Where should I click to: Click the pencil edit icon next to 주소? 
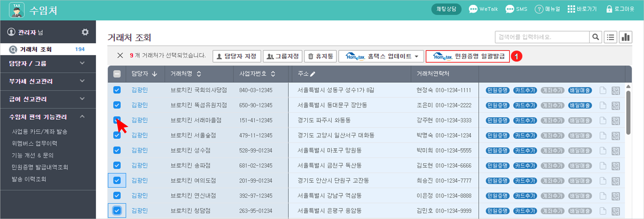tap(313, 74)
